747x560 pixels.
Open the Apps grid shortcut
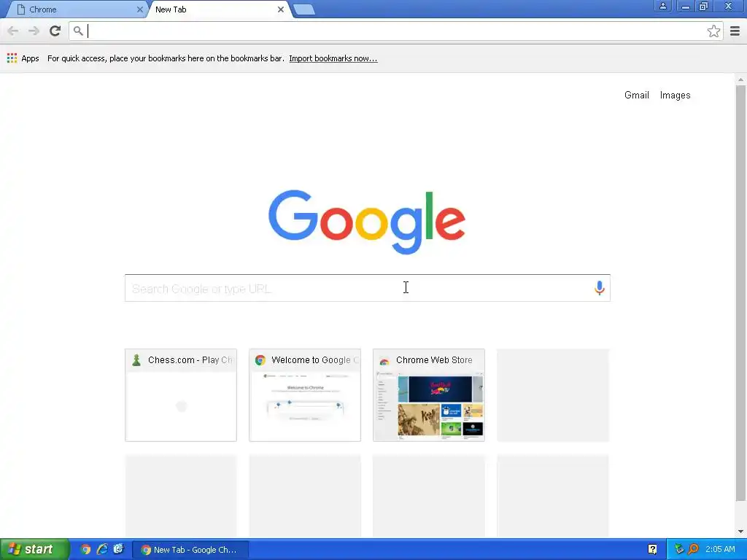point(23,58)
